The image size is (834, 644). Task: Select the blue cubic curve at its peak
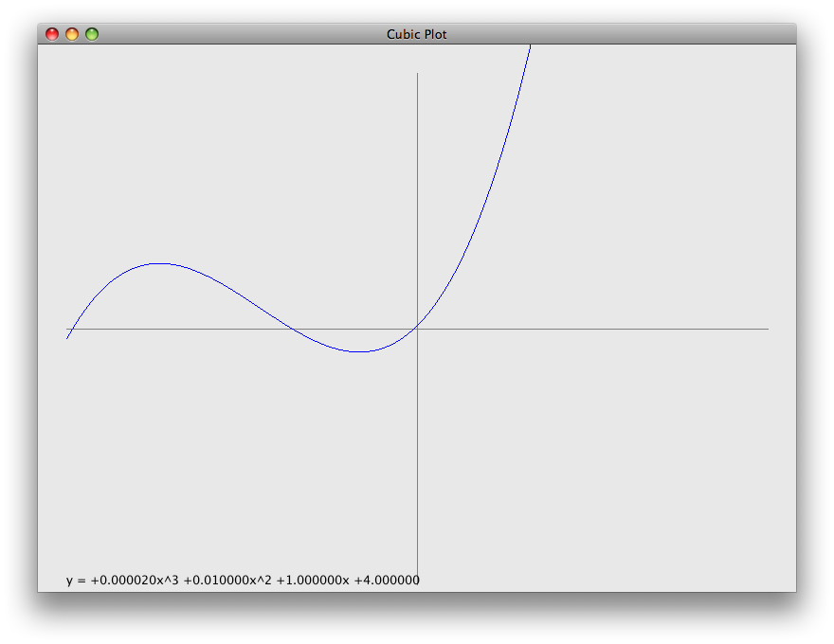point(161,261)
